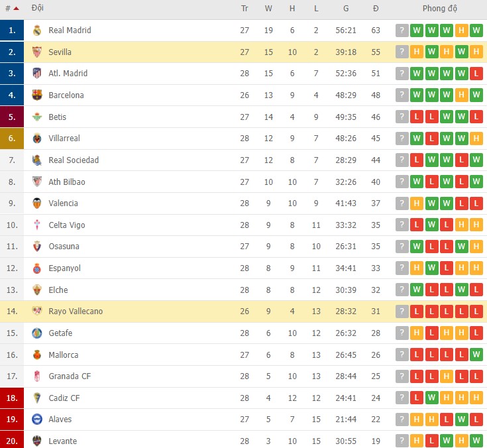Click Real Madrid's orange H form badge
The image size is (487, 448).
click(x=462, y=30)
